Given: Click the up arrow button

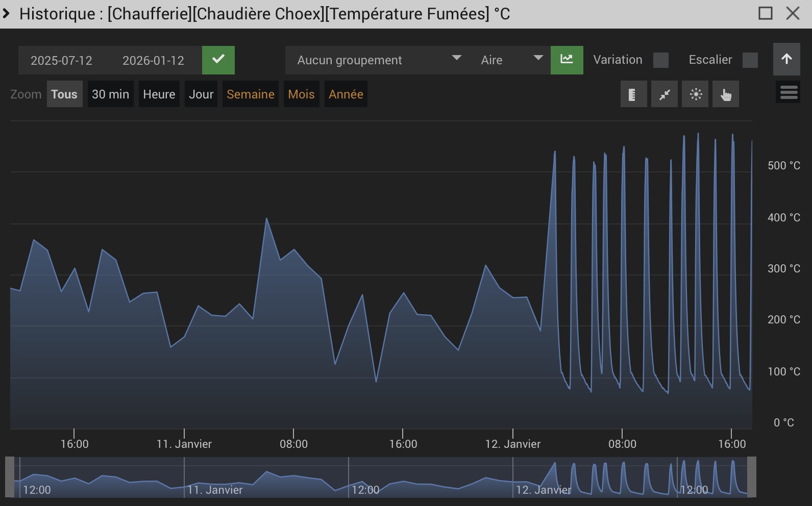Looking at the screenshot, I should (x=786, y=59).
